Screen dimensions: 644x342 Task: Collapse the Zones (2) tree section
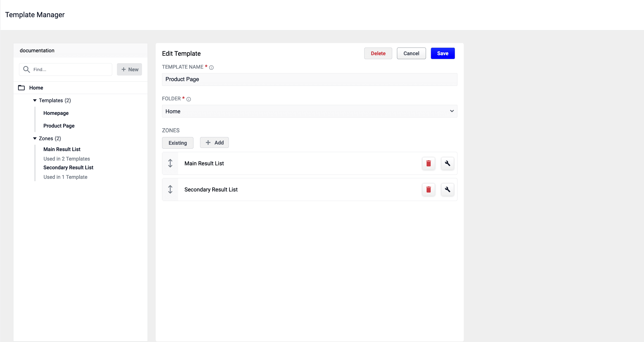(x=35, y=138)
